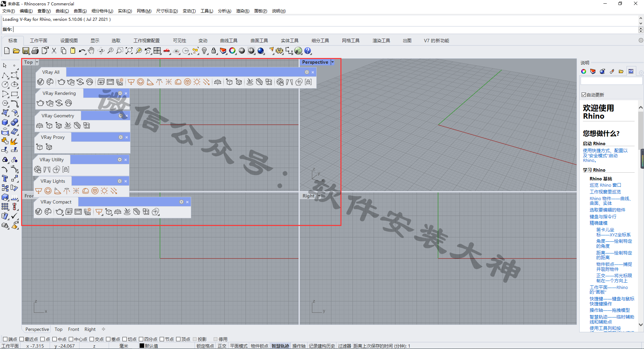This screenshot has height=349, width=644.
Task: Open the 工作视窗里巡览 help link
Action: [605, 192]
